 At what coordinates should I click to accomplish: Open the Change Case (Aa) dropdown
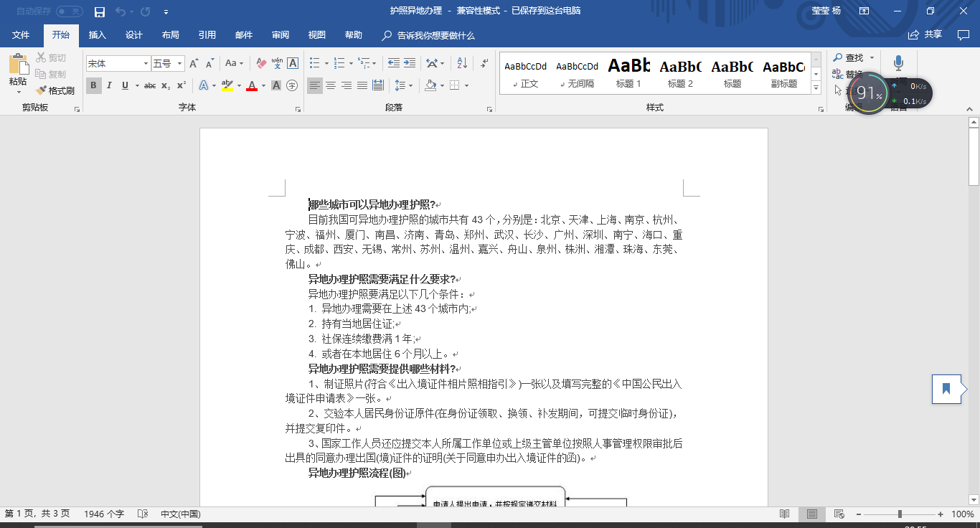(235, 64)
